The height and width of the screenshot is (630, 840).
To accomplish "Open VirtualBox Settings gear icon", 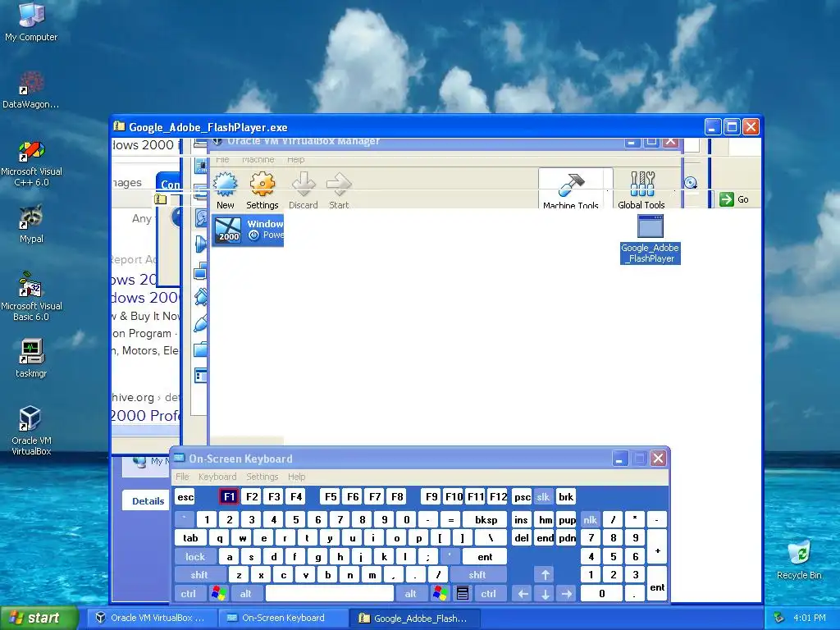I will pyautogui.click(x=262, y=190).
